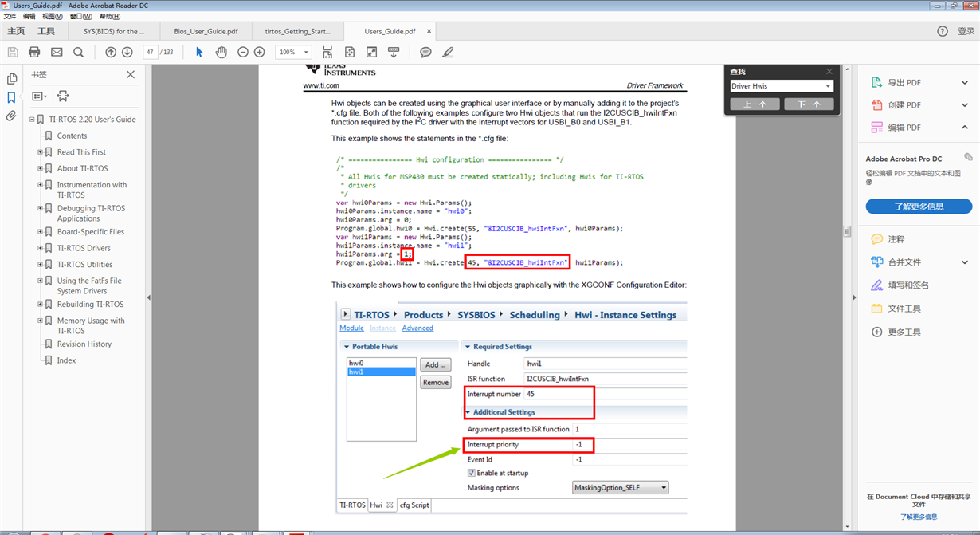
Task: Expand the 导出 PDF chevron
Action: point(965,82)
